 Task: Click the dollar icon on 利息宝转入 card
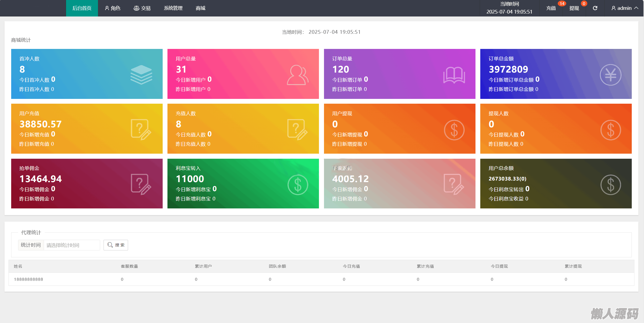(298, 185)
